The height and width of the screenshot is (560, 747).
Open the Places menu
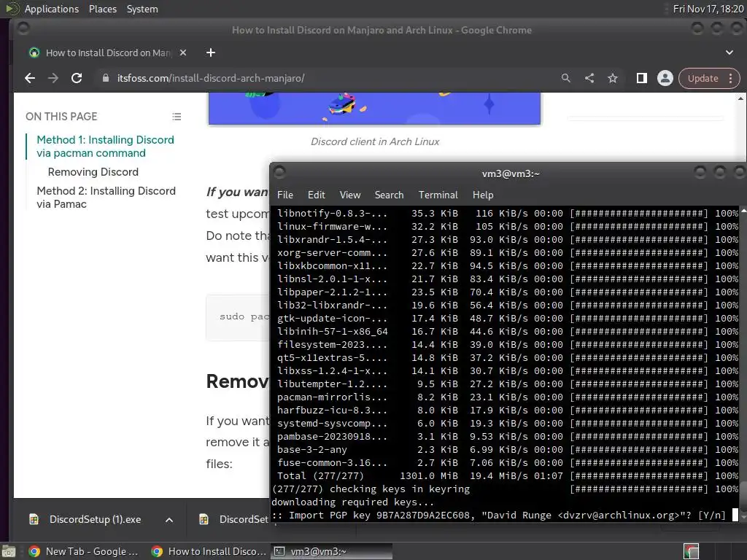point(103,9)
